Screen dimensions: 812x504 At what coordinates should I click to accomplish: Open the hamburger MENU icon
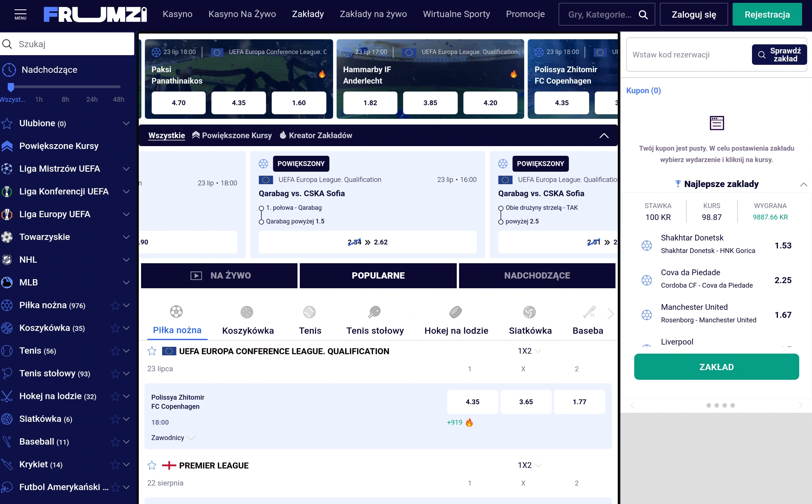click(20, 14)
